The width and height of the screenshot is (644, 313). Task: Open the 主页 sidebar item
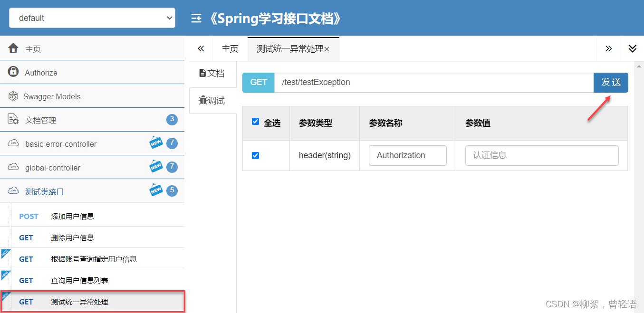tap(92, 48)
